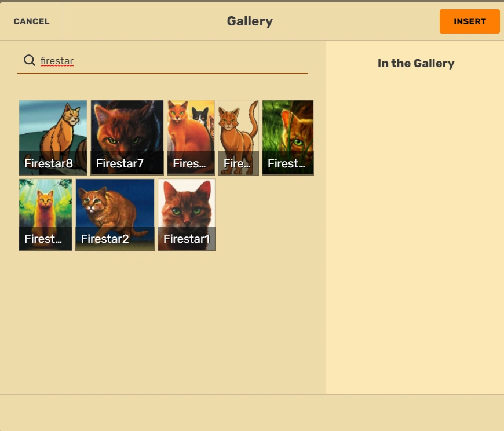Choose the standing cartoon cat thumbnail labeled Fire...
This screenshot has width=504, height=431.
click(238, 137)
